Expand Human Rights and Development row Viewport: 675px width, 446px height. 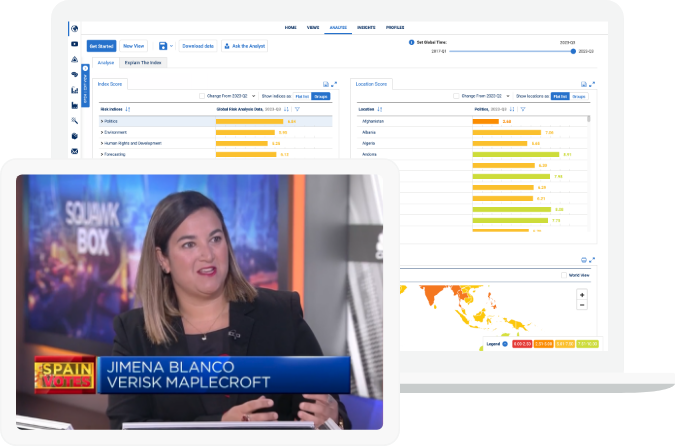coord(102,143)
